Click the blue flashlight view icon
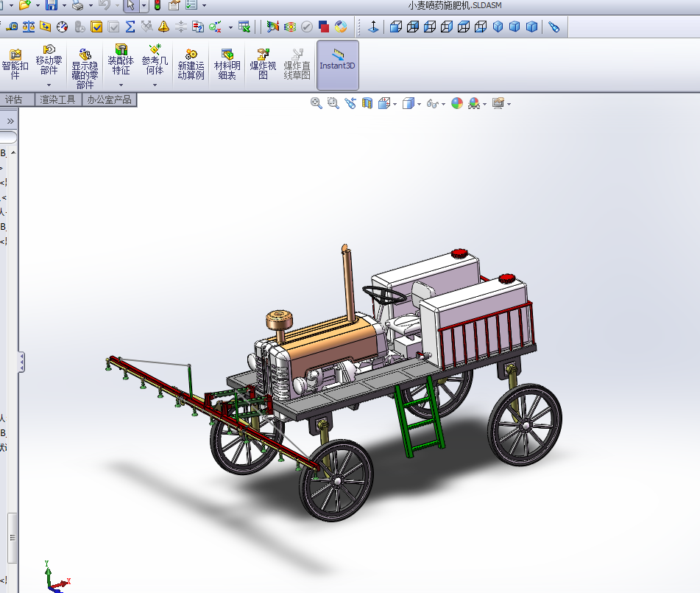 (x=554, y=27)
